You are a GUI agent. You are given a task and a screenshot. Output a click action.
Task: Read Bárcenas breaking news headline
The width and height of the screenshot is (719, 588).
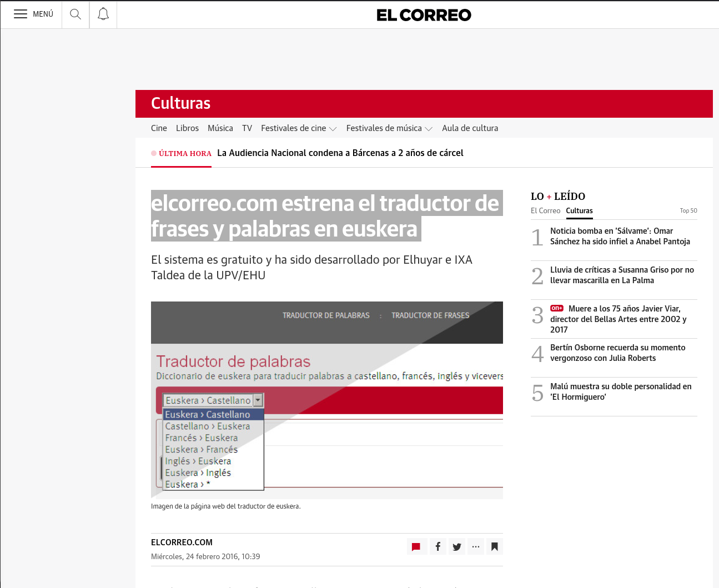pos(340,153)
